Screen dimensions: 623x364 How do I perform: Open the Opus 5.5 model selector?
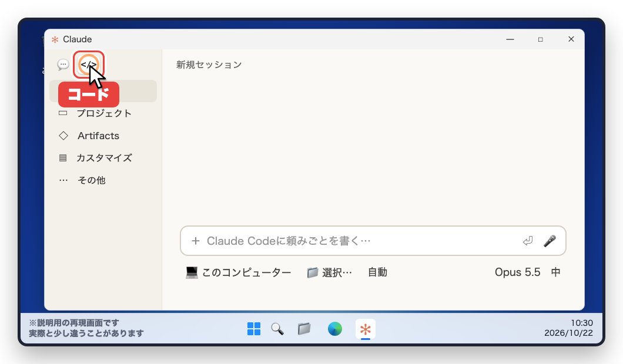point(517,272)
